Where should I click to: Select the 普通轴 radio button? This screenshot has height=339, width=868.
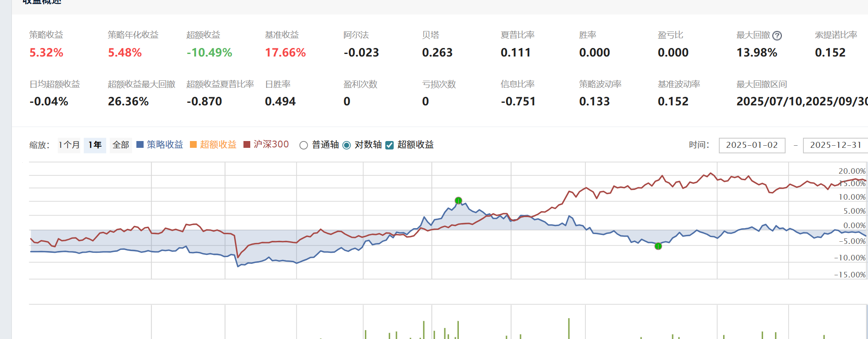tap(303, 145)
